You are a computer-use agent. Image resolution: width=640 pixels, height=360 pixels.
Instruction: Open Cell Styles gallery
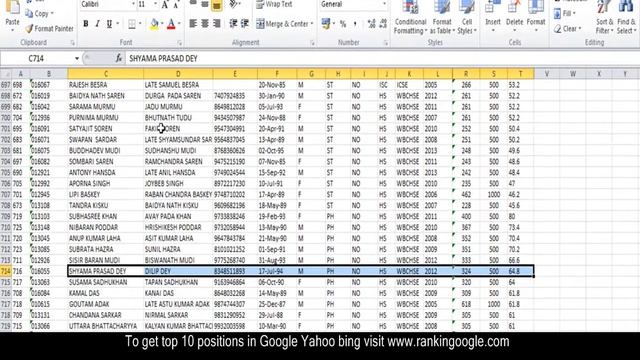tap(467, 17)
